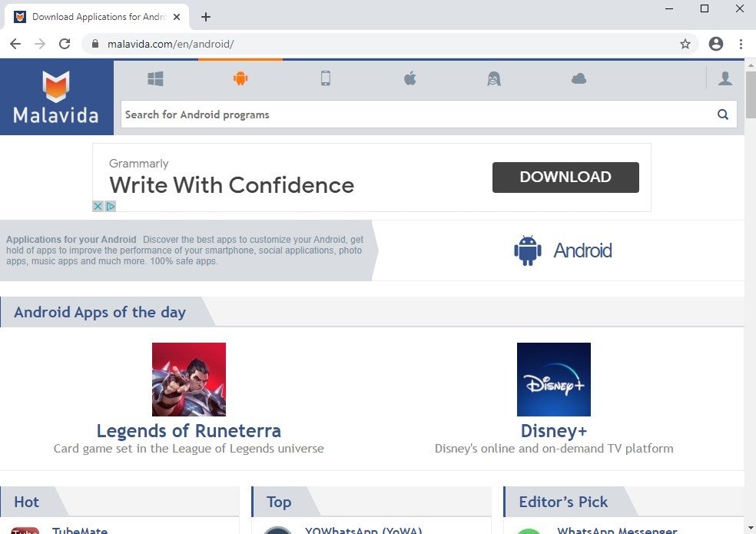The width and height of the screenshot is (756, 534).
Task: Select the Editor's Pick section header
Action: (x=563, y=502)
